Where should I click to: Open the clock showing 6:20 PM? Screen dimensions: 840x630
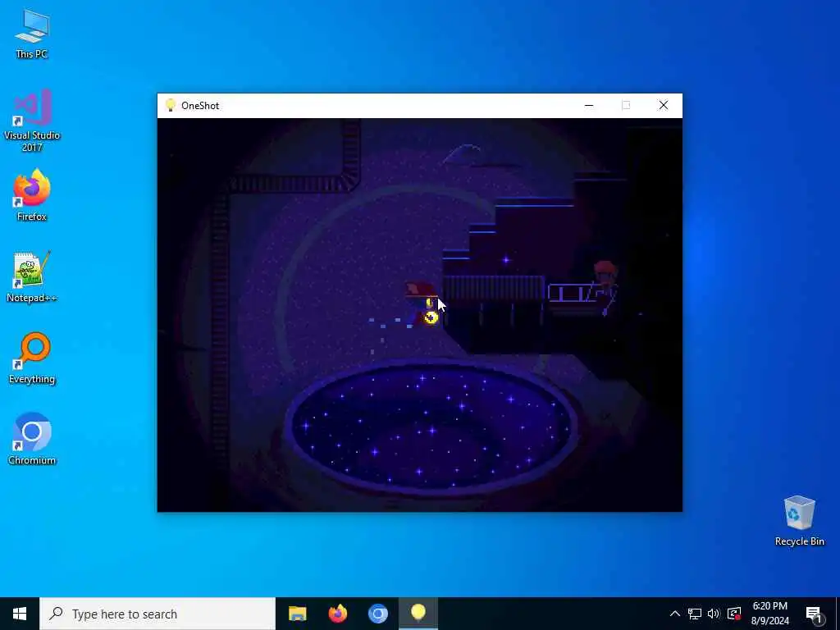pyautogui.click(x=769, y=614)
